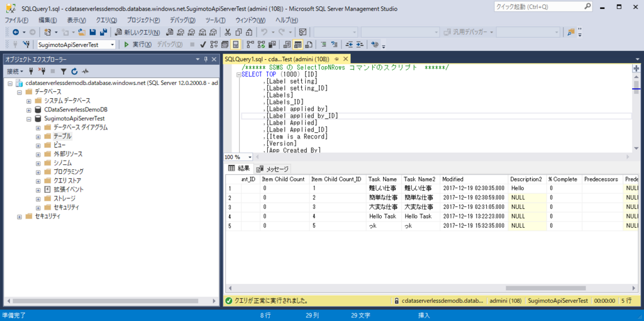Toggle include actual execution plan
This screenshot has height=321, width=644.
[x=250, y=45]
